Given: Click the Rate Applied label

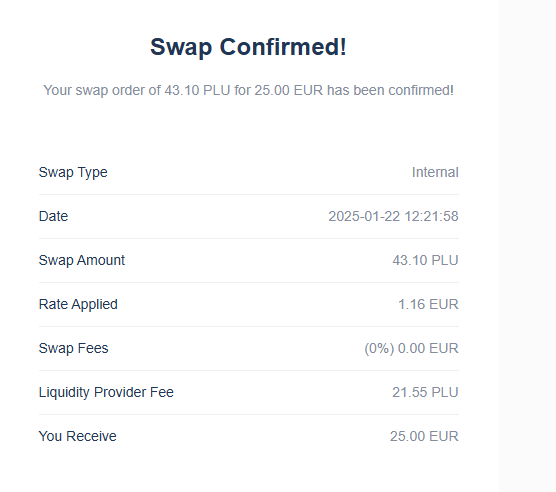Looking at the screenshot, I should click(x=78, y=304).
